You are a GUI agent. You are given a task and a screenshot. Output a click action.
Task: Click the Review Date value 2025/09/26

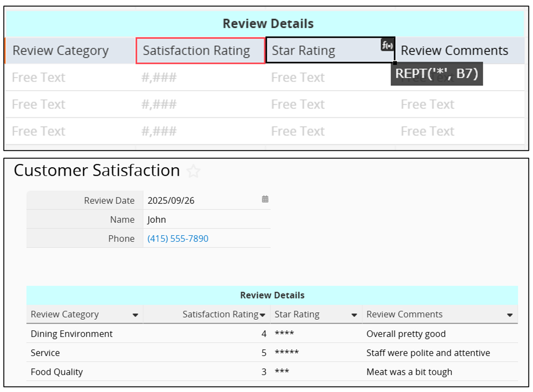[x=171, y=201]
